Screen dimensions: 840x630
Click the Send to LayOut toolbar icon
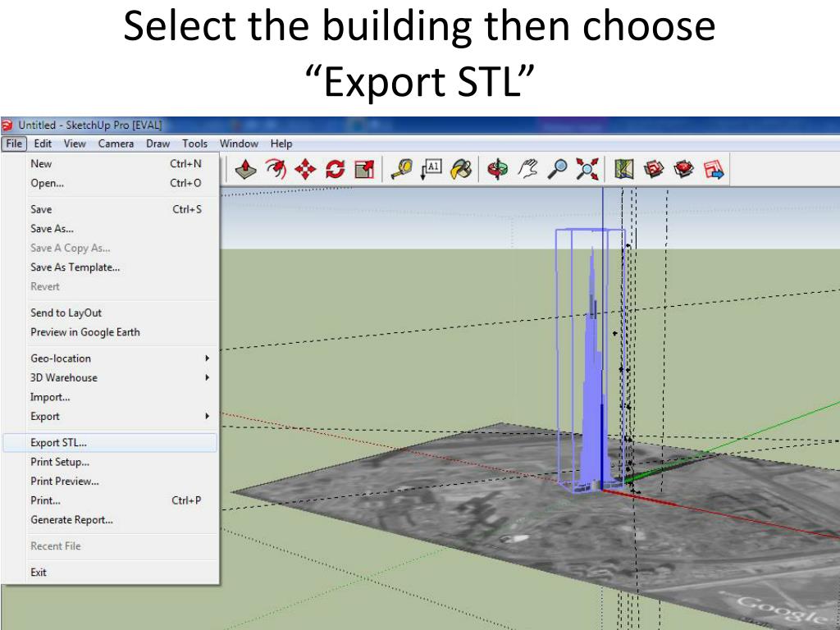(x=714, y=170)
